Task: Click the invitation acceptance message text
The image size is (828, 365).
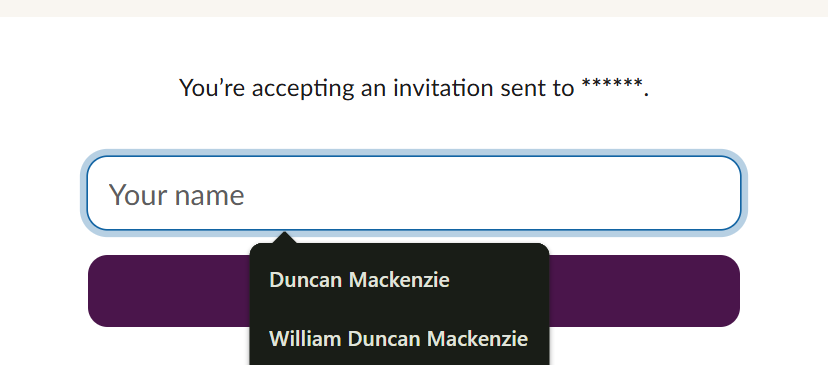Action: (x=414, y=88)
